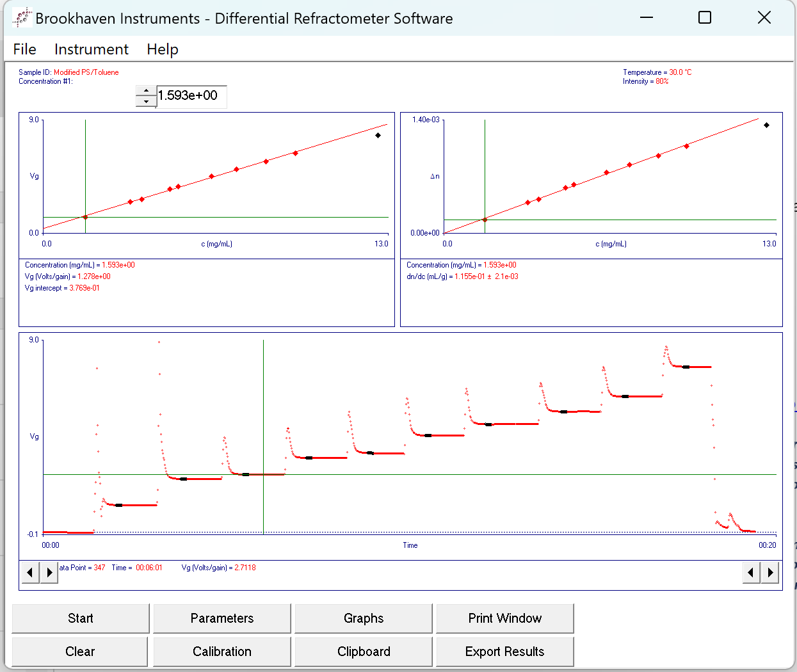
Task: Open the Calibration settings
Action: pyautogui.click(x=221, y=651)
